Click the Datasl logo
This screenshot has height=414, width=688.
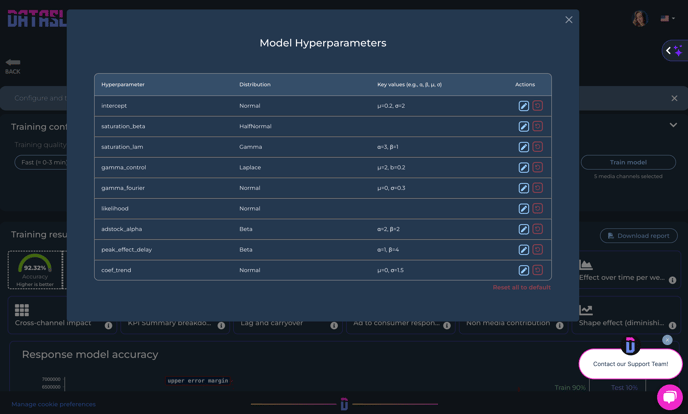click(37, 19)
